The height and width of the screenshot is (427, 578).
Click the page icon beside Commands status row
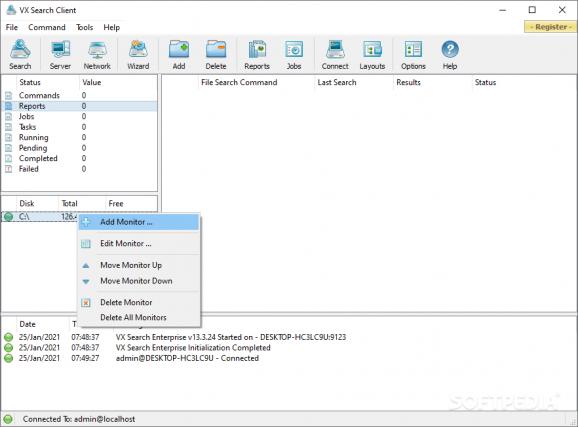8,96
